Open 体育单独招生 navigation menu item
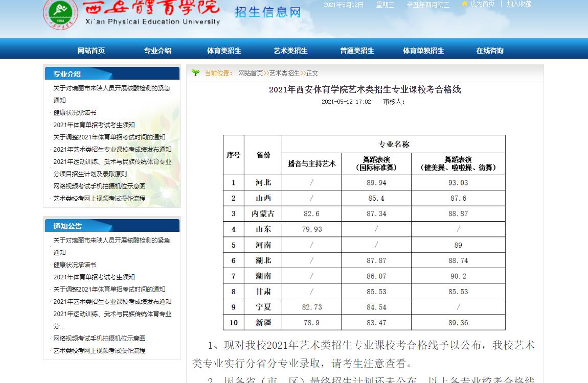The height and width of the screenshot is (383, 588). (423, 51)
